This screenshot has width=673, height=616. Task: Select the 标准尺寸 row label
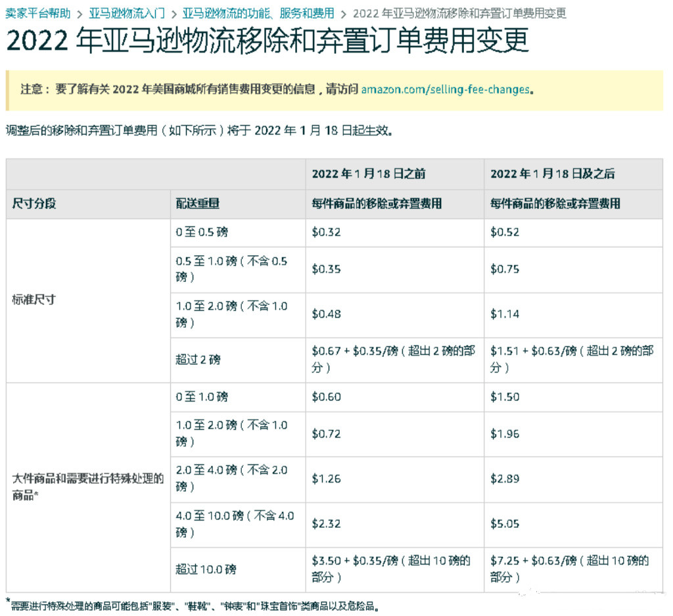pyautogui.click(x=34, y=300)
